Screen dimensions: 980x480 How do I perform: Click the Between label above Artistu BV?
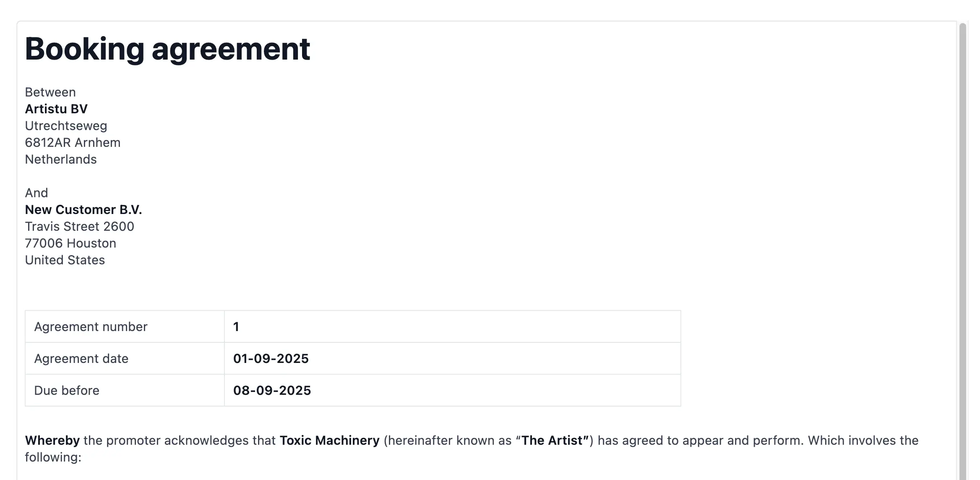click(50, 92)
